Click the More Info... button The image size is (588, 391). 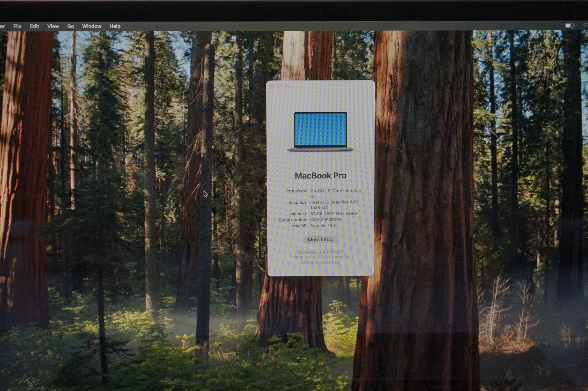(320, 239)
